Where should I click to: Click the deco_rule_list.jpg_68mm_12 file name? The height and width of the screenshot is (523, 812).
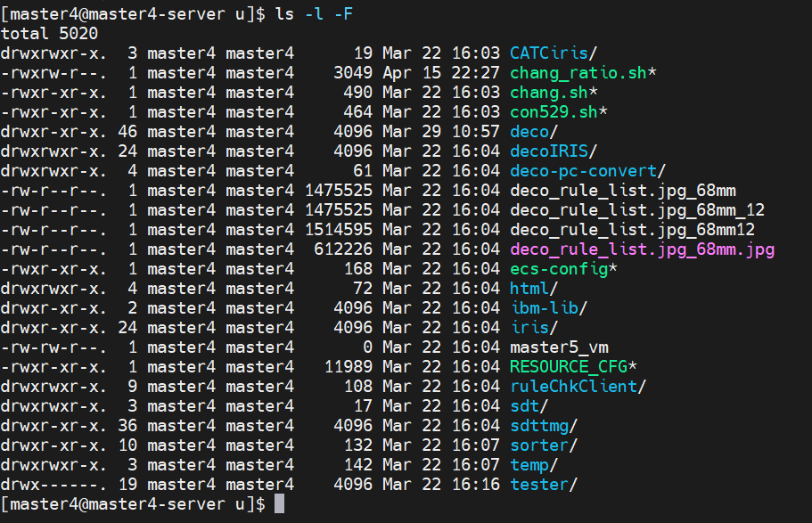pyautogui.click(x=637, y=210)
